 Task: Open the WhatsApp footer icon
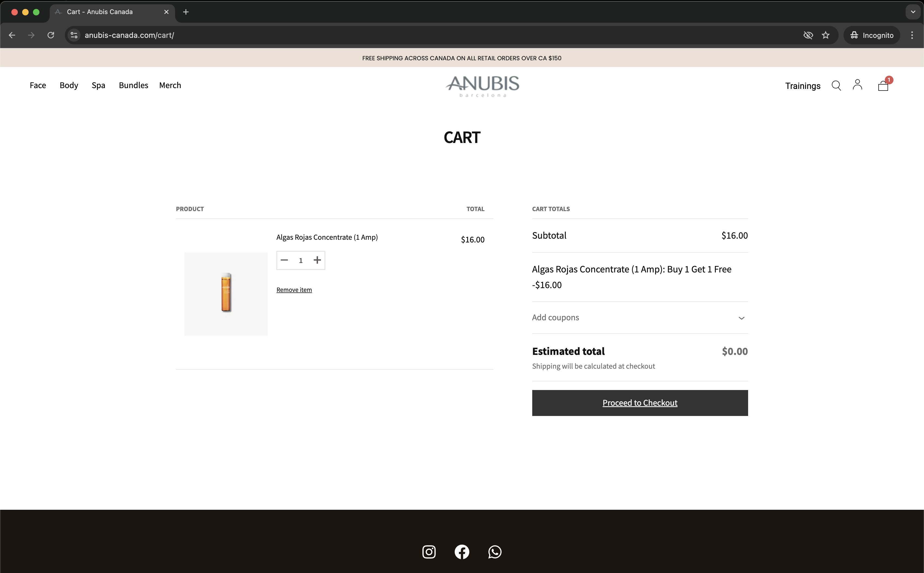495,552
